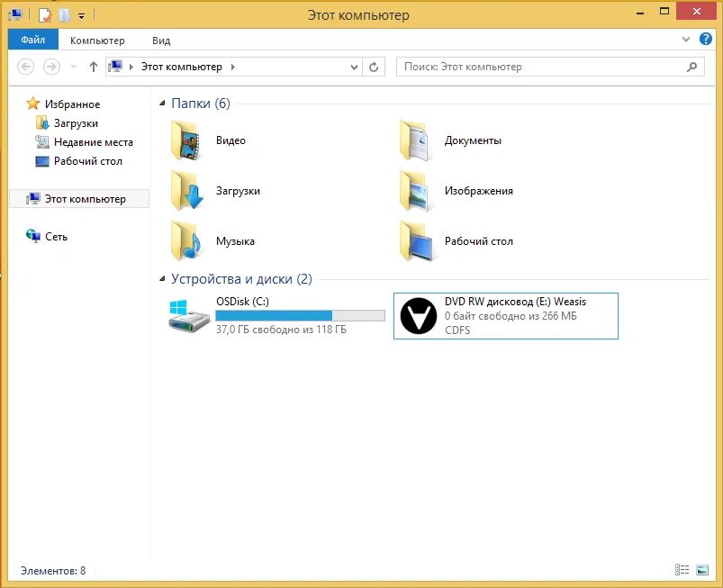Click the Папки (6) group header
Viewport: 723px width, 588px height.
(201, 104)
